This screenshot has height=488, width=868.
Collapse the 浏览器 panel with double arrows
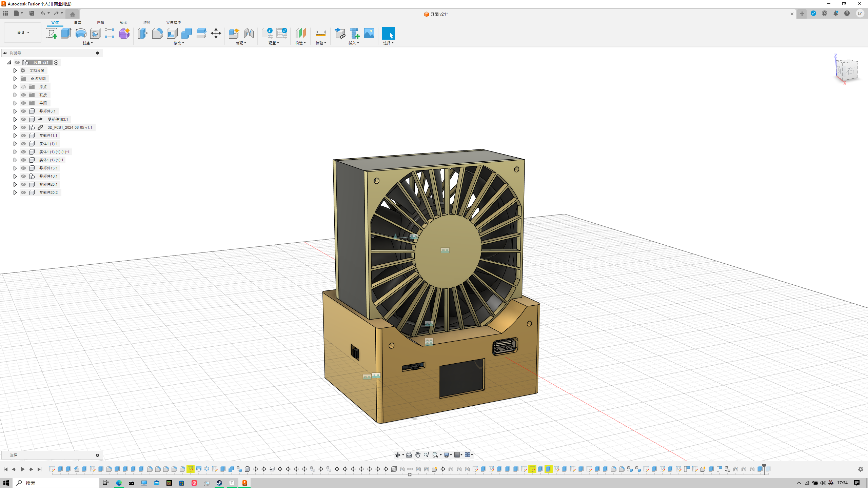click(x=5, y=53)
